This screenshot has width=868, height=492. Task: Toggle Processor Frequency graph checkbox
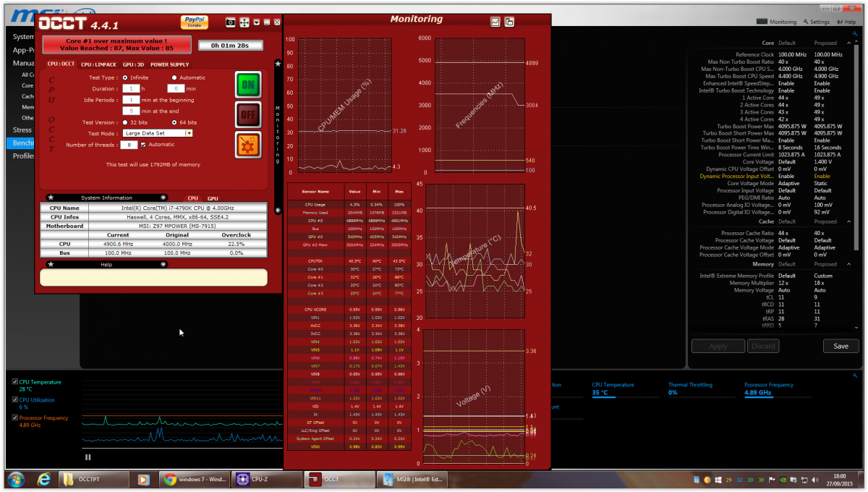point(14,418)
